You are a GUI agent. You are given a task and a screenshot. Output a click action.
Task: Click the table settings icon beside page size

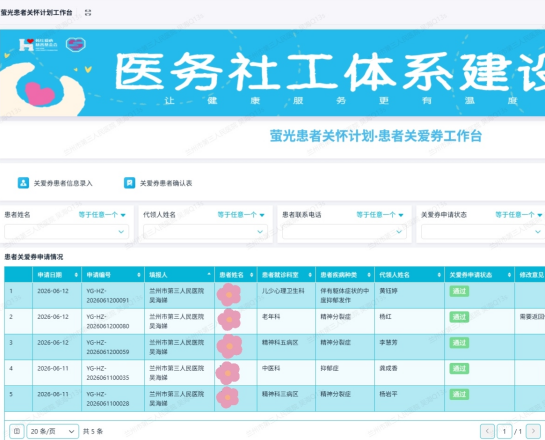point(17,431)
